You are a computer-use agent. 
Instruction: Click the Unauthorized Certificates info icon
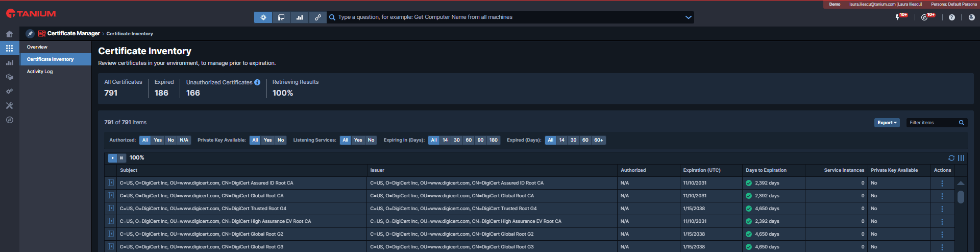[257, 82]
